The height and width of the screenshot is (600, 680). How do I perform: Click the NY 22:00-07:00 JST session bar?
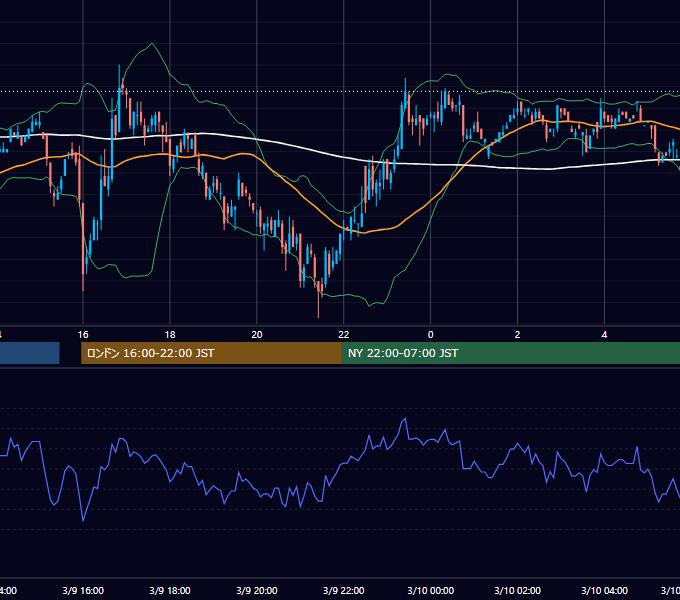tap(511, 353)
